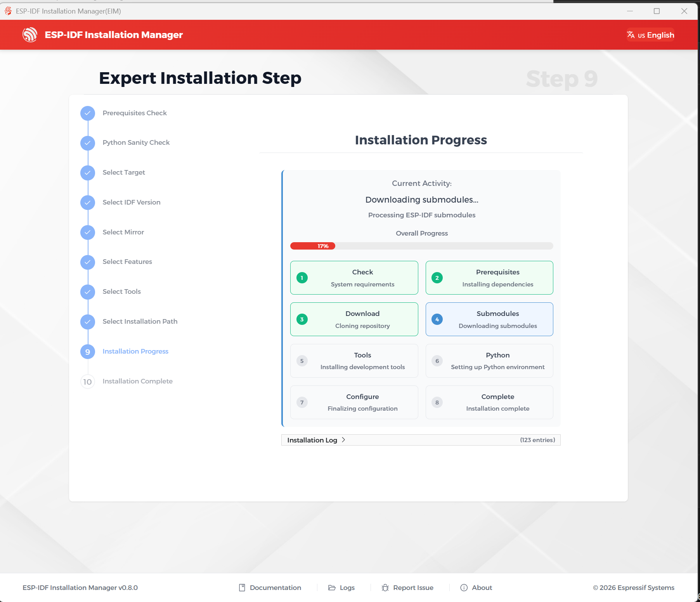Image resolution: width=700 pixels, height=602 pixels.
Task: Click the Report Issue bug icon
Action: [385, 588]
